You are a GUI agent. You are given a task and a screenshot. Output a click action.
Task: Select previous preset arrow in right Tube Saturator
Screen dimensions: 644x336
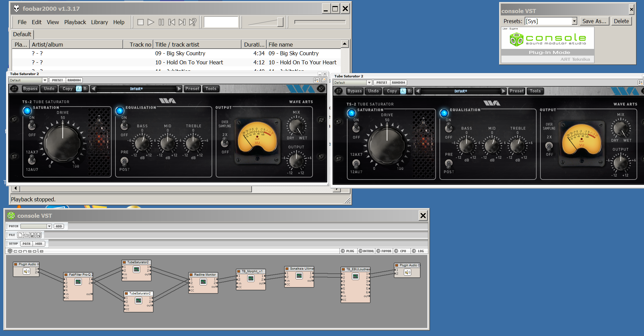[418, 91]
